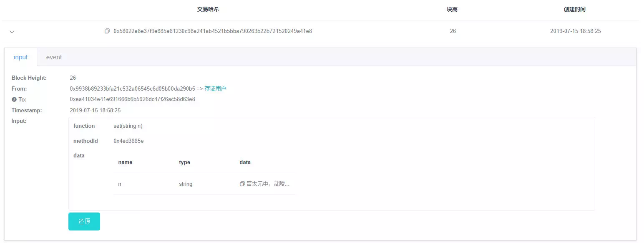Select the From address 0x9938b89233...
The width and height of the screenshot is (644, 243).
pyautogui.click(x=132, y=89)
